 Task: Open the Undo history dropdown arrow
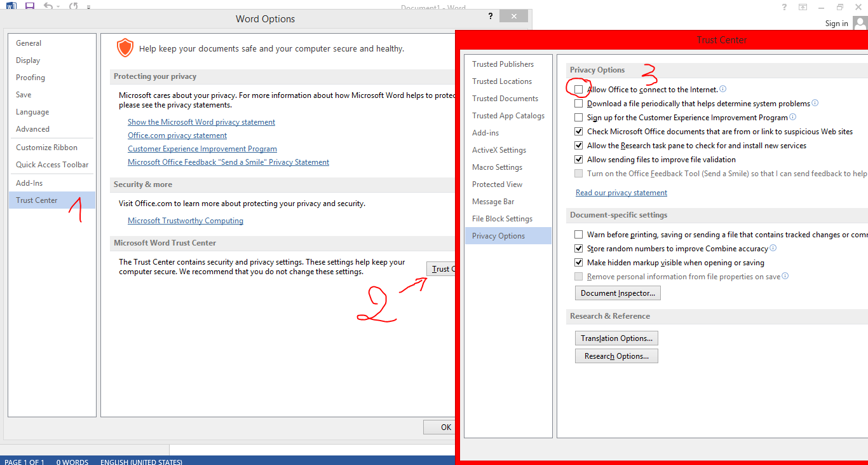[59, 7]
